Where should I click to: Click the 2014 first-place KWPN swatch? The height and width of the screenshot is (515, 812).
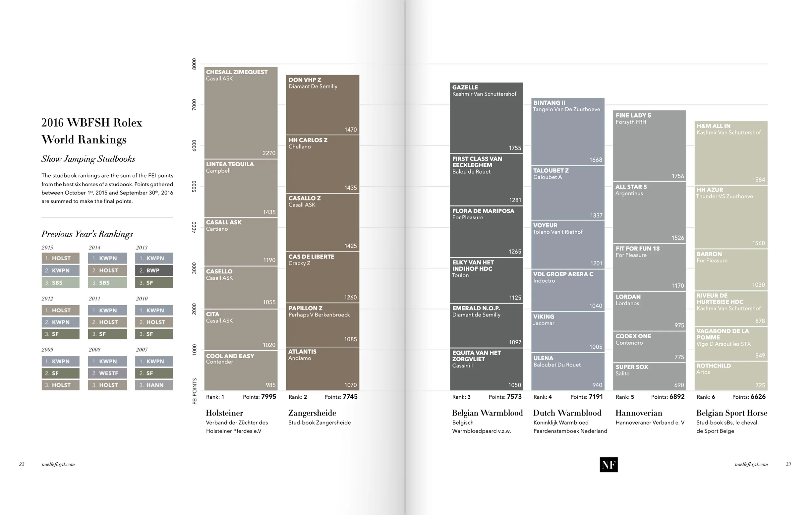(x=108, y=258)
